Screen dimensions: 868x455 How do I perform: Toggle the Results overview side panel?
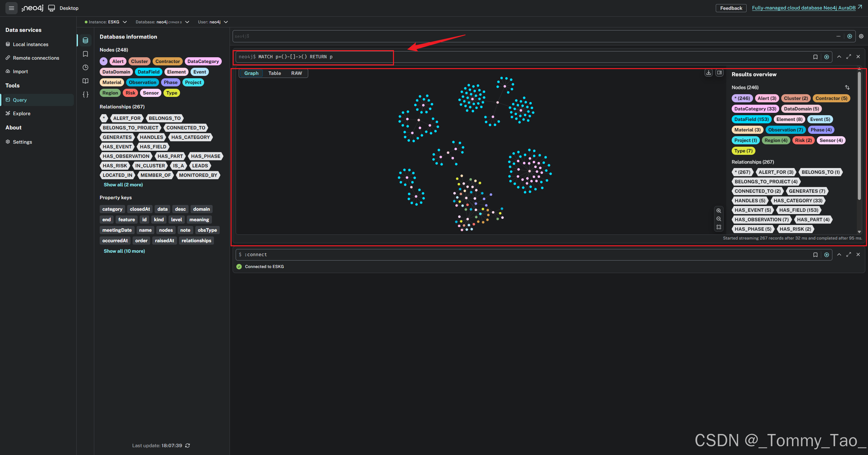point(719,73)
